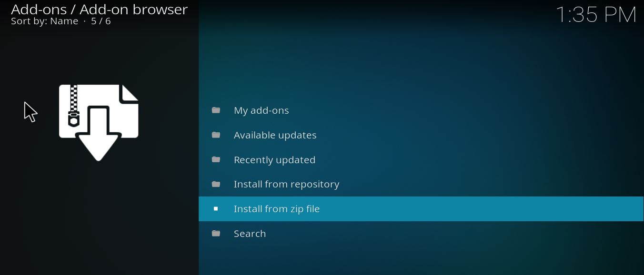The image size is (644, 275).
Task: Click the small square icon beside Install from zip file
Action: point(216,209)
